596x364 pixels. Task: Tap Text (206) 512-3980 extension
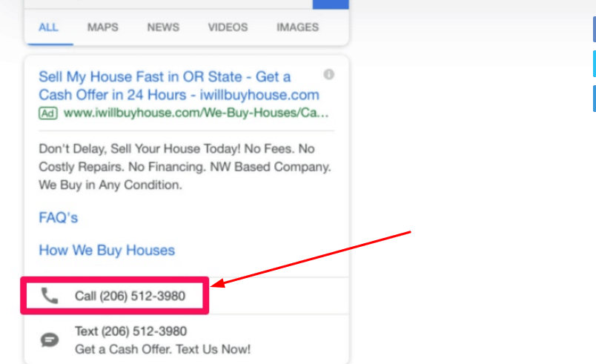130,331
